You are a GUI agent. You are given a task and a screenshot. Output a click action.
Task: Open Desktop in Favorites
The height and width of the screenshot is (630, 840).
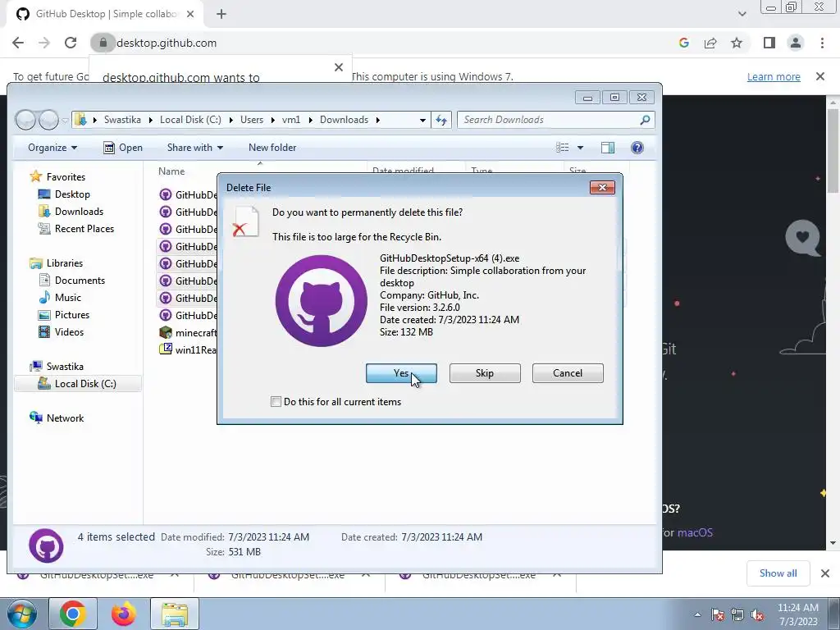72,194
